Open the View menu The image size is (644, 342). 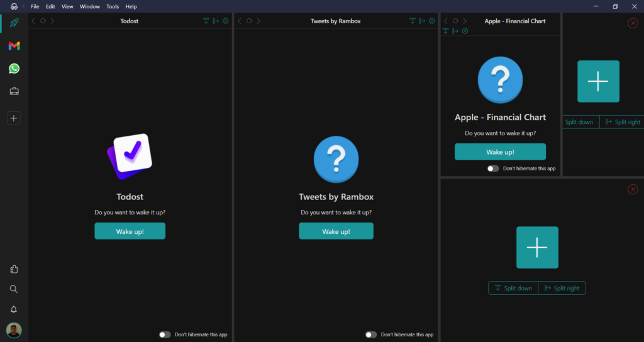tap(67, 6)
